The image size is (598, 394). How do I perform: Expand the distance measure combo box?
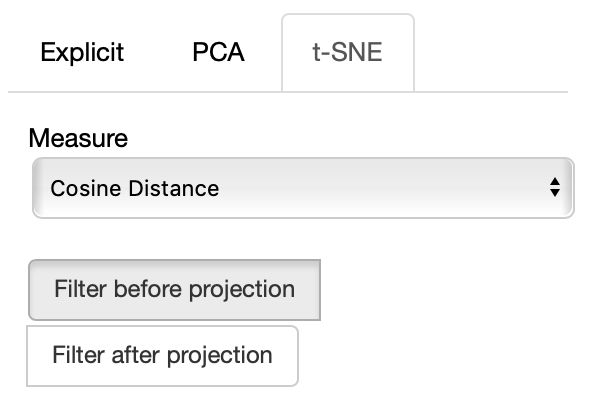pos(303,188)
